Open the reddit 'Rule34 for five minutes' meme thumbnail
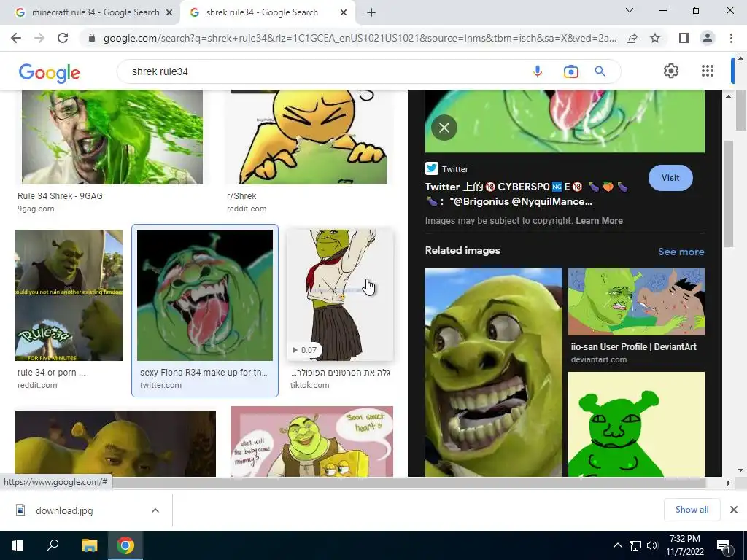The width and height of the screenshot is (747, 560). 69,295
